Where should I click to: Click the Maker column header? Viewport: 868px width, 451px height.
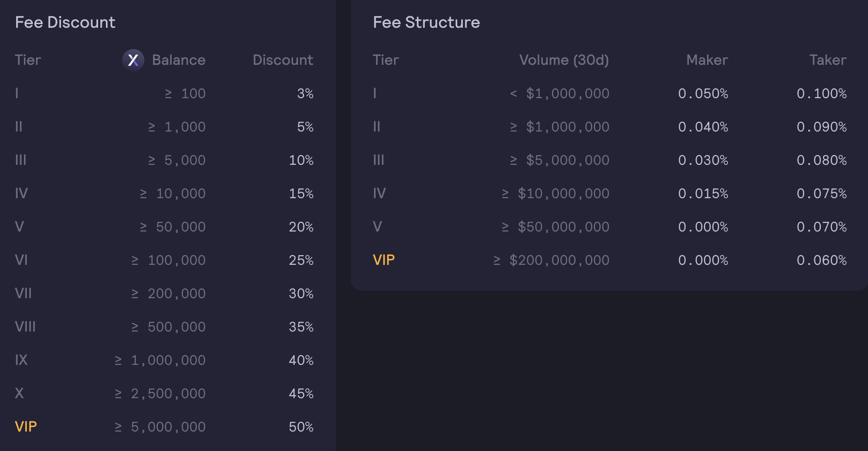click(x=707, y=60)
